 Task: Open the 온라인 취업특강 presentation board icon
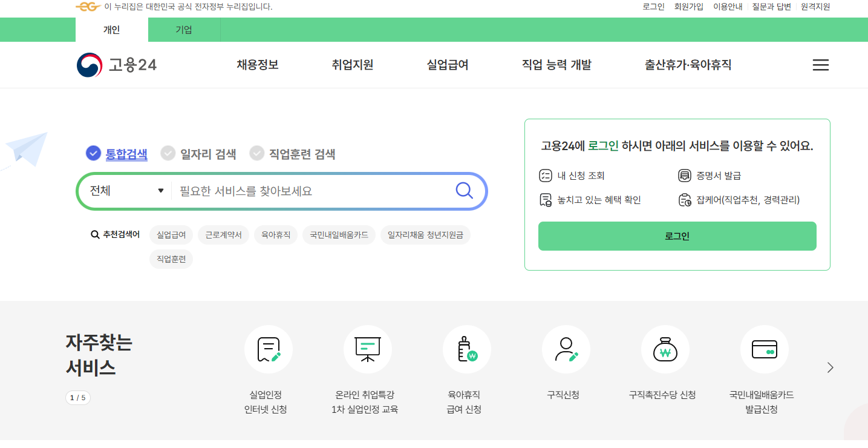(368, 349)
